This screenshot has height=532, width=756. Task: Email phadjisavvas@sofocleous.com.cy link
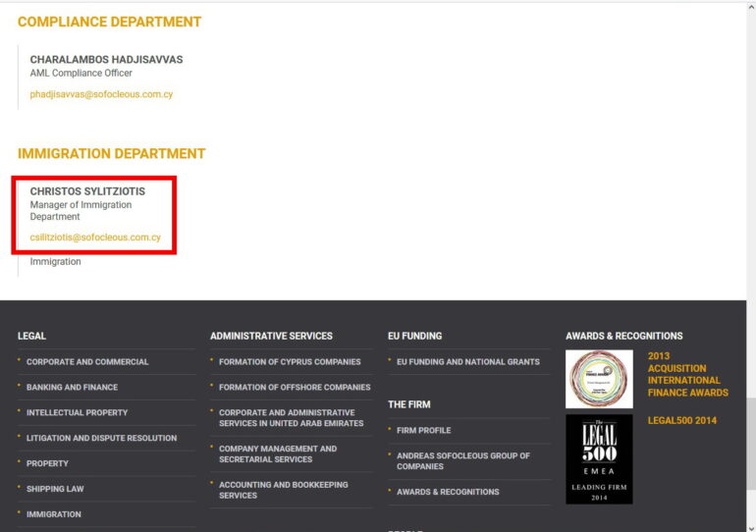tap(101, 94)
